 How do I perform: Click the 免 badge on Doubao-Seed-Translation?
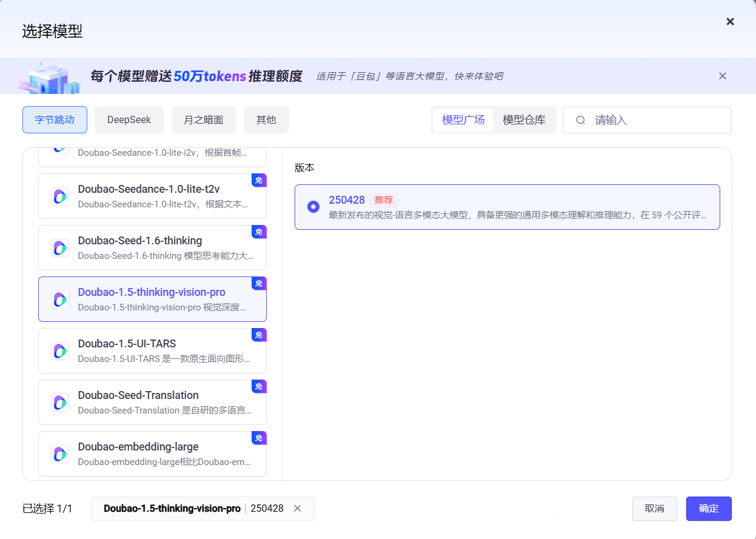pyautogui.click(x=259, y=387)
